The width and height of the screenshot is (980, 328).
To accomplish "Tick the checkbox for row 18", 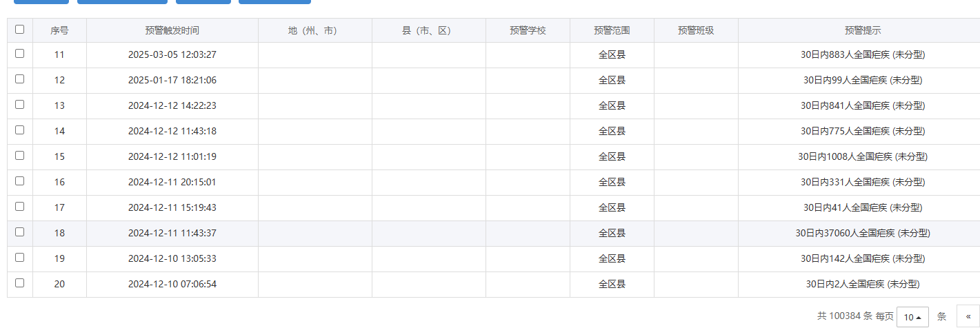I will (19, 232).
